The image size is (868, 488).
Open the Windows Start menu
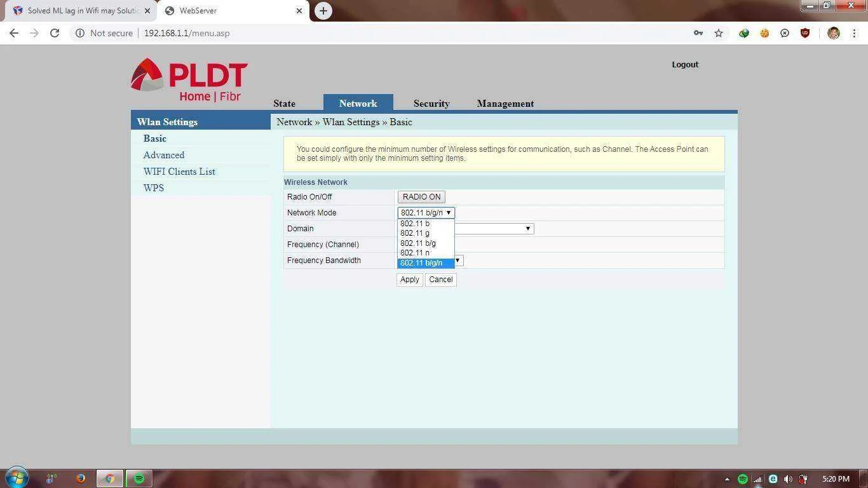click(17, 478)
